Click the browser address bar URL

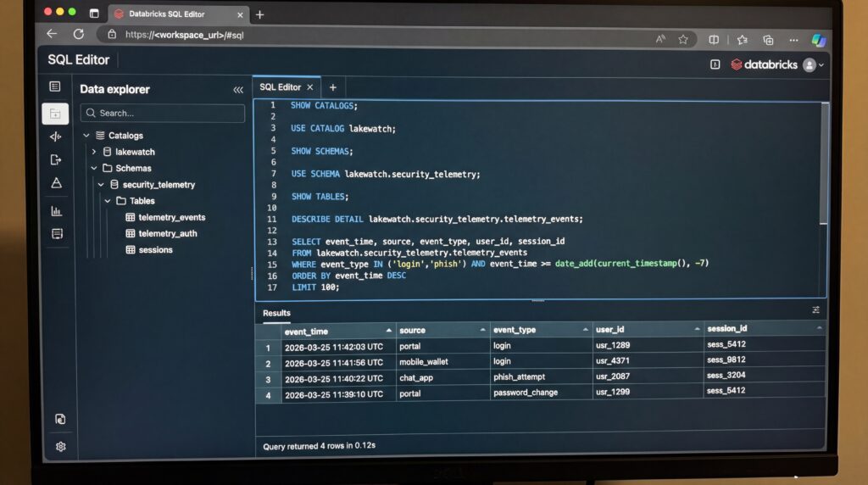tap(184, 35)
